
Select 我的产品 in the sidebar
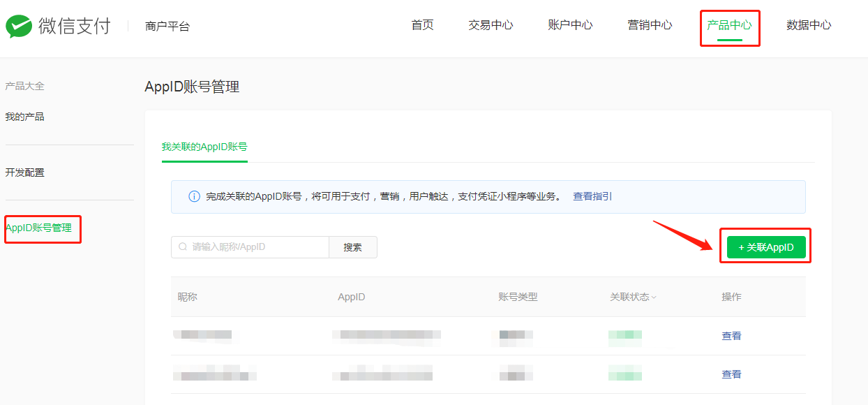coord(25,117)
